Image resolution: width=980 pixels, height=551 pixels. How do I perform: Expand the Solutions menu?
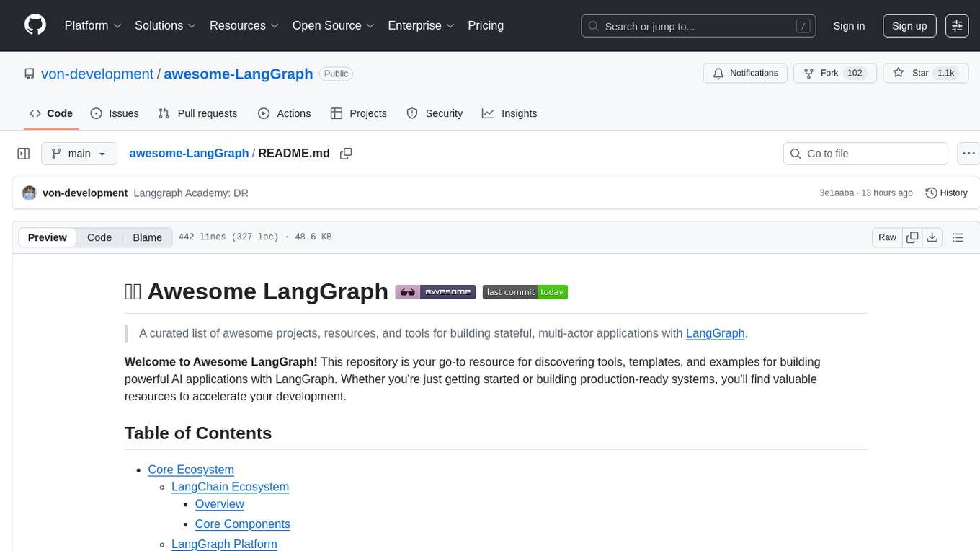coord(165,25)
